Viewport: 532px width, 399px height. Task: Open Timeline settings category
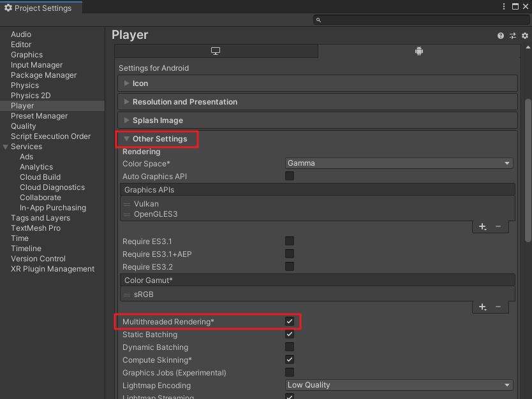(x=26, y=248)
